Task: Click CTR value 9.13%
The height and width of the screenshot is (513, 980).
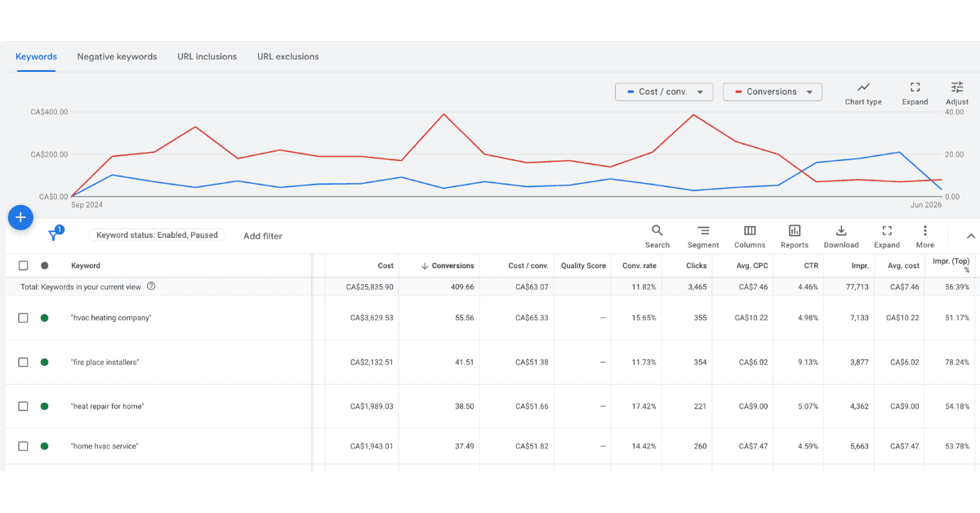Action: click(808, 362)
